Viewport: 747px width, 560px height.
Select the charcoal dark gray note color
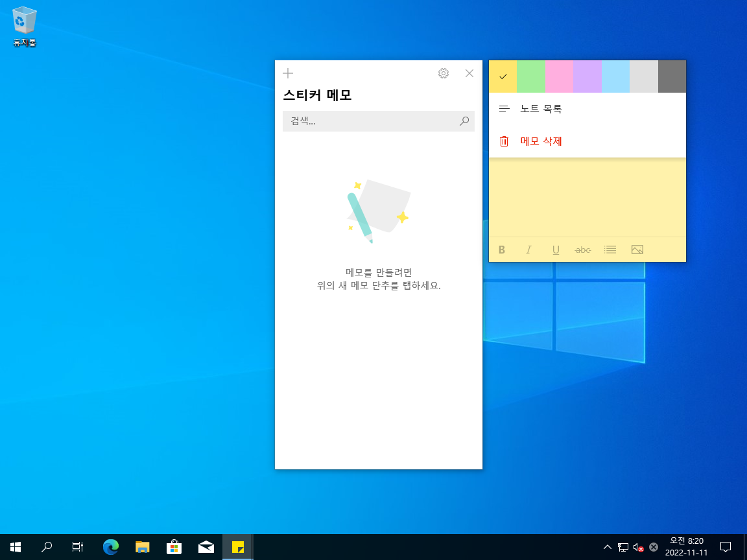point(672,76)
